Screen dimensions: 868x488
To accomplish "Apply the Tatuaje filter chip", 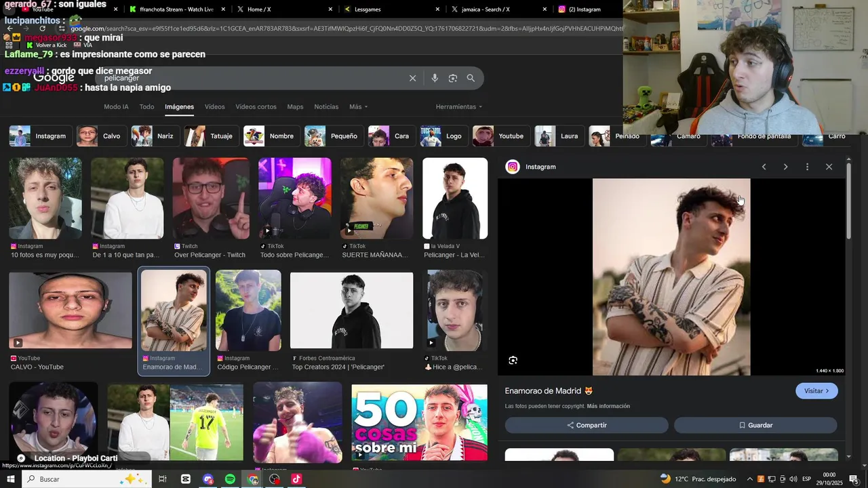I will tap(211, 136).
